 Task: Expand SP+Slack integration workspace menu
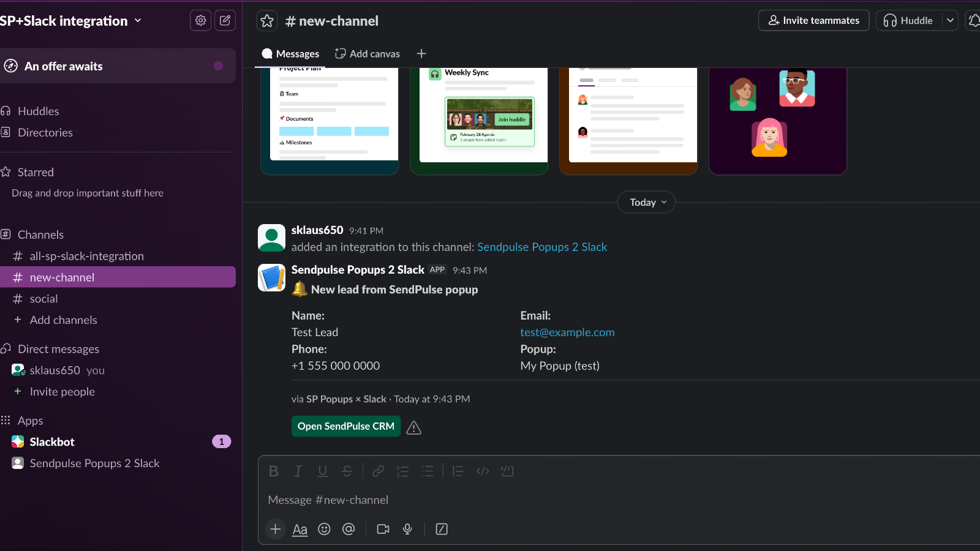[x=71, y=21]
